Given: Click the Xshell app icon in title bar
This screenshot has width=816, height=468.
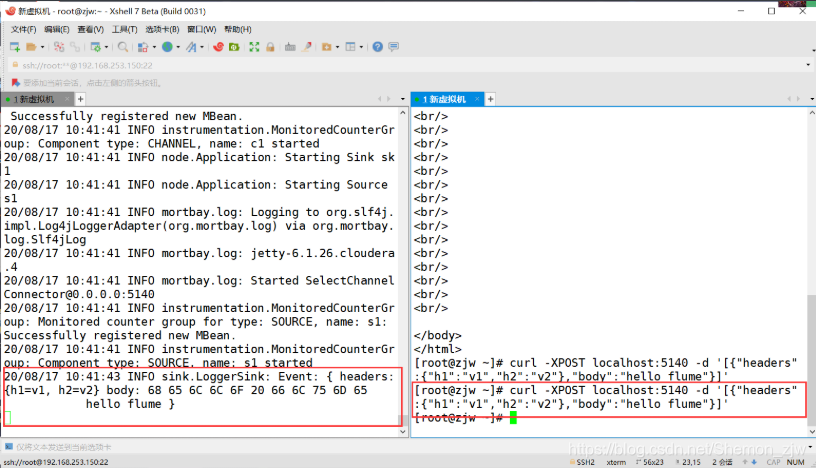Looking at the screenshot, I should click(x=10, y=10).
